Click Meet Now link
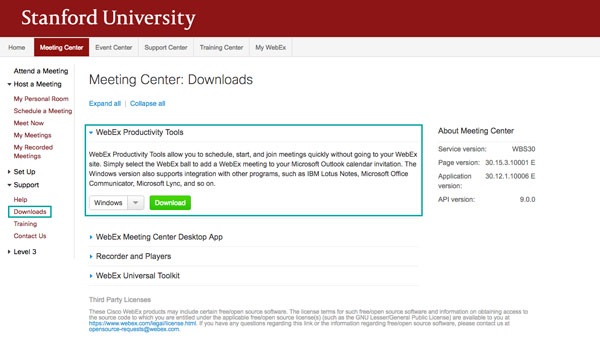 pyautogui.click(x=29, y=123)
